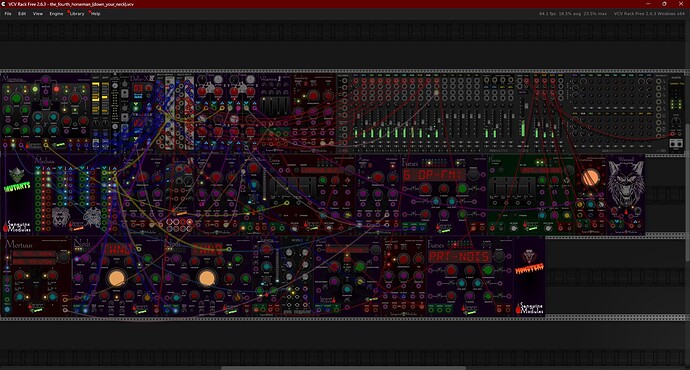The width and height of the screenshot is (690, 370).
Task: Click the "PRT-NOIS" display on bottom Funes
Action: 459,256
